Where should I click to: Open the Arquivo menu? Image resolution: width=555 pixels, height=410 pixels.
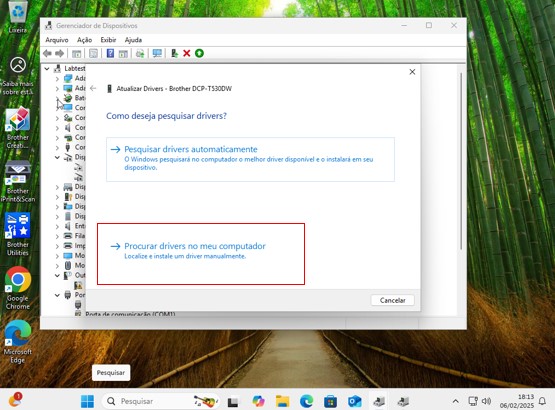(57, 40)
